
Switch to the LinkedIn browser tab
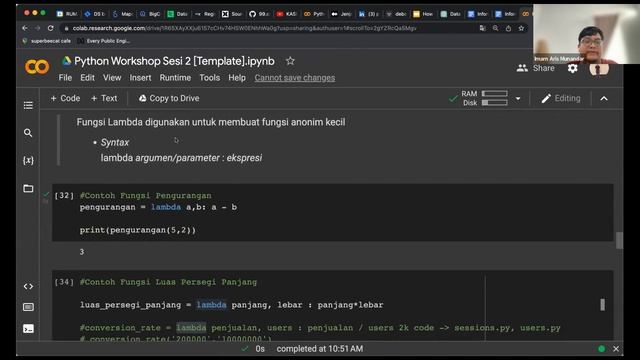368,14
